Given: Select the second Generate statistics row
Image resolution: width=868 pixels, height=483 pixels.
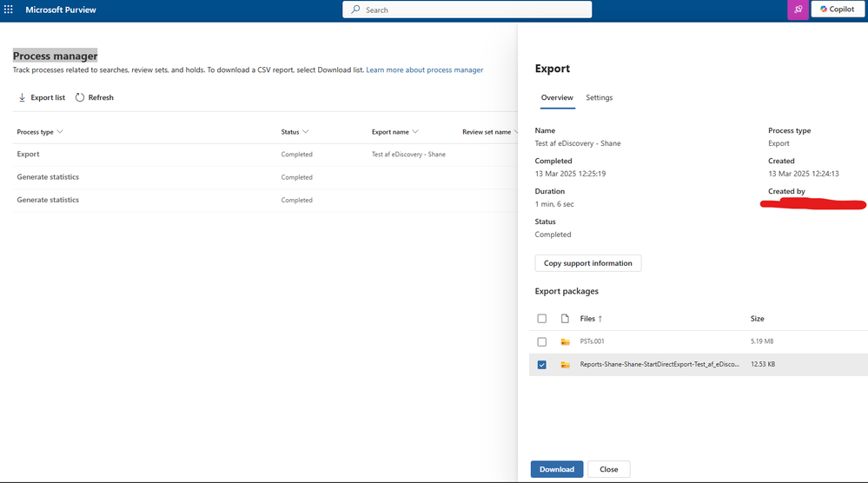Looking at the screenshot, I should (265, 200).
